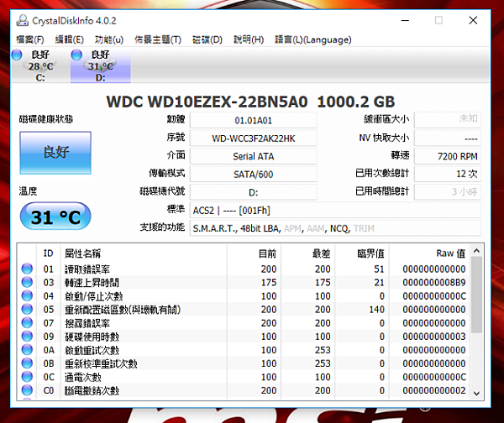
Task: Click the serial number field WD-WCC3F2AK22HK
Action: [254, 138]
